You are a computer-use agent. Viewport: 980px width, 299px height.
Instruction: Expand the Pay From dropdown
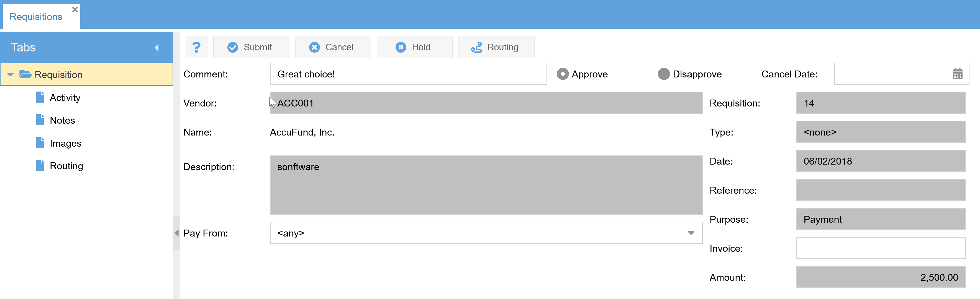(691, 233)
